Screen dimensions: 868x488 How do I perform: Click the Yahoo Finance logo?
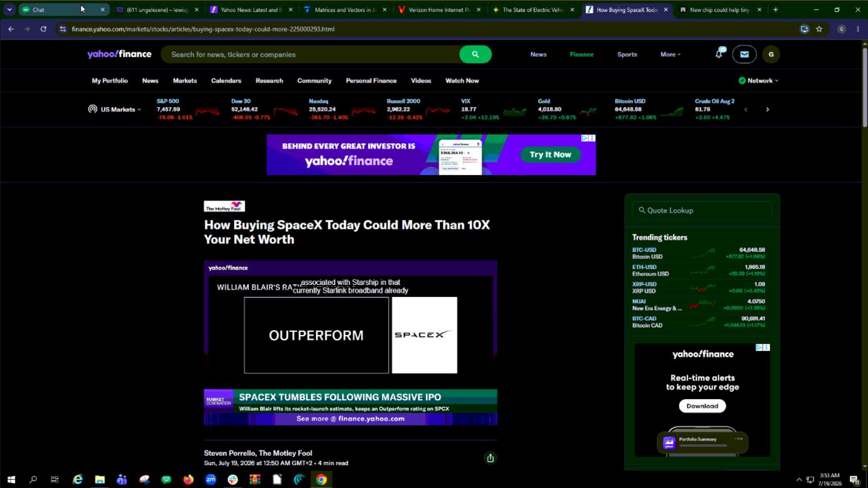point(119,54)
